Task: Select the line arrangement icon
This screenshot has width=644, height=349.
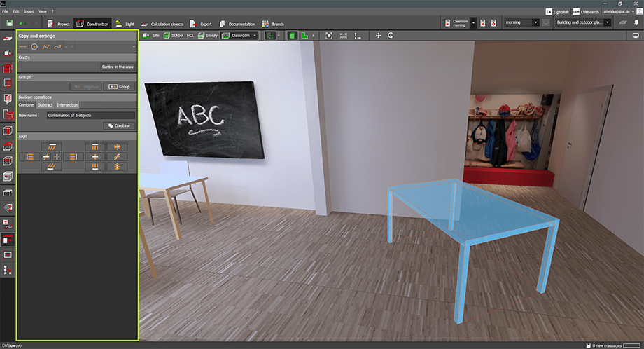Action: [x=22, y=46]
